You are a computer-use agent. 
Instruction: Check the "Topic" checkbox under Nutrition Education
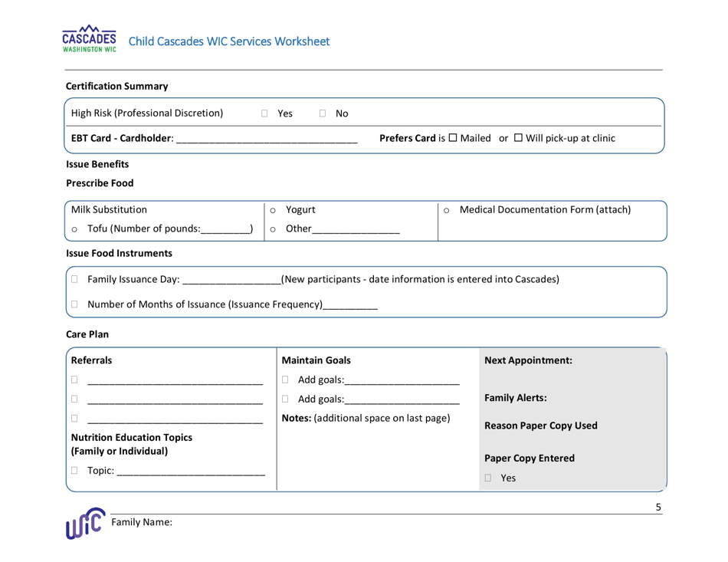click(x=74, y=472)
